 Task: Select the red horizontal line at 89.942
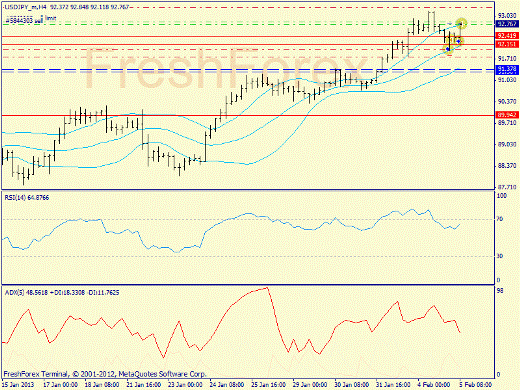coord(247,116)
